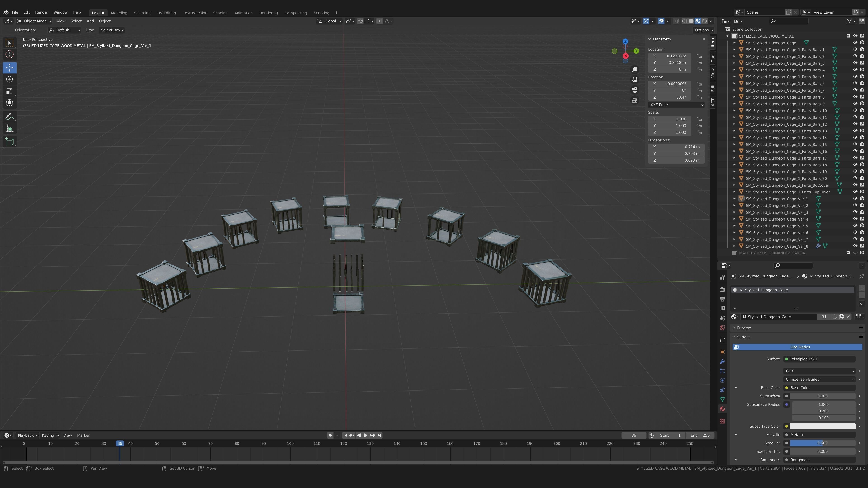
Task: Open the XYZ Euler rotation mode dropdown
Action: pos(676,105)
